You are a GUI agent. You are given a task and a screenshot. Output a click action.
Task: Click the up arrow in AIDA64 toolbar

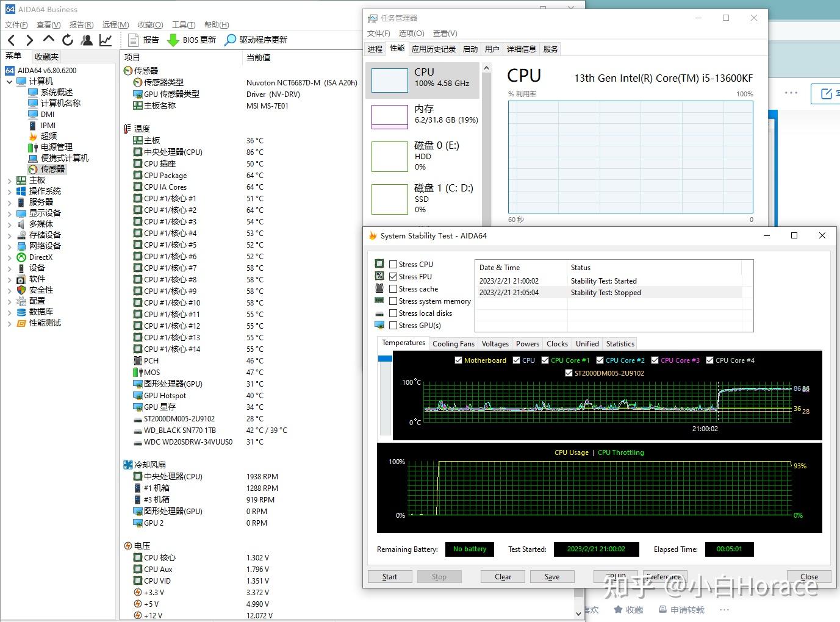pyautogui.click(x=49, y=40)
